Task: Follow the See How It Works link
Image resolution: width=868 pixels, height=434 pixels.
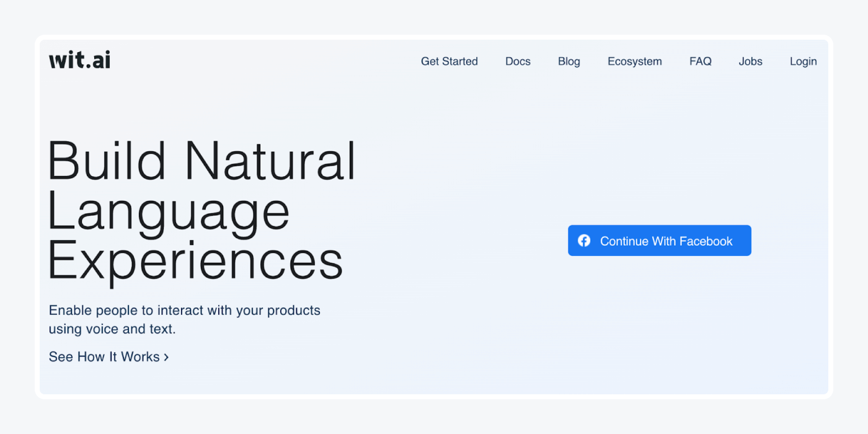Action: click(104, 357)
